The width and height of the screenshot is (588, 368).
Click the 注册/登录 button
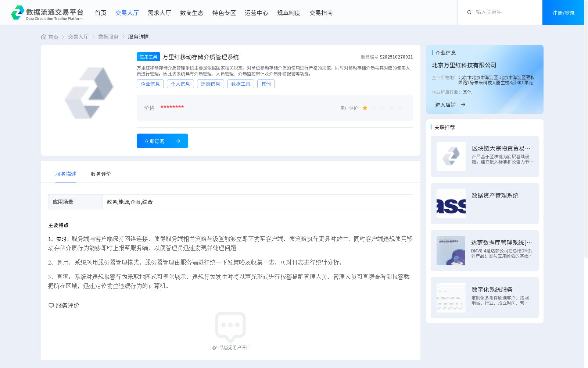[563, 13]
